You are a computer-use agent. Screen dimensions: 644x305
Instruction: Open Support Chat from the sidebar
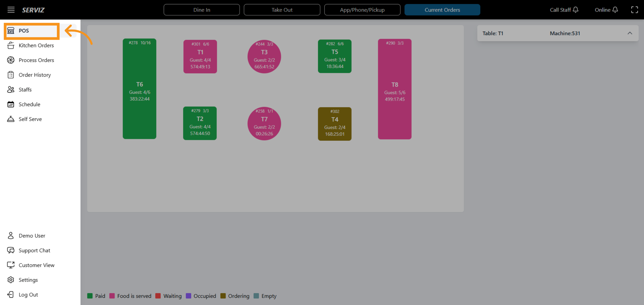[x=34, y=250]
